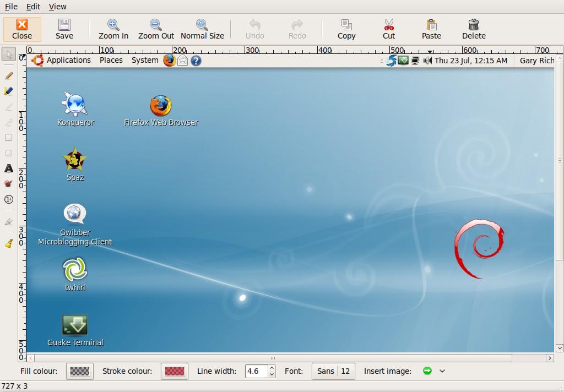Click the green Insert image arrow
This screenshot has width=564, height=392.
click(427, 371)
